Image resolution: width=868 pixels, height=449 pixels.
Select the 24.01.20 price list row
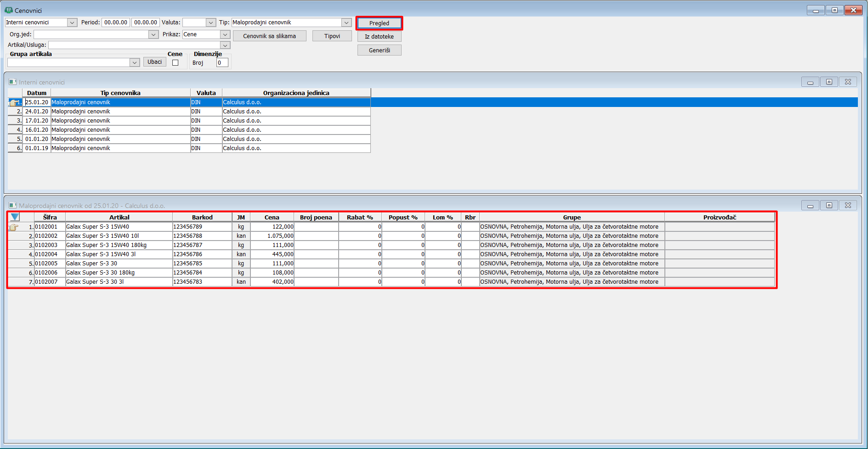189,112
